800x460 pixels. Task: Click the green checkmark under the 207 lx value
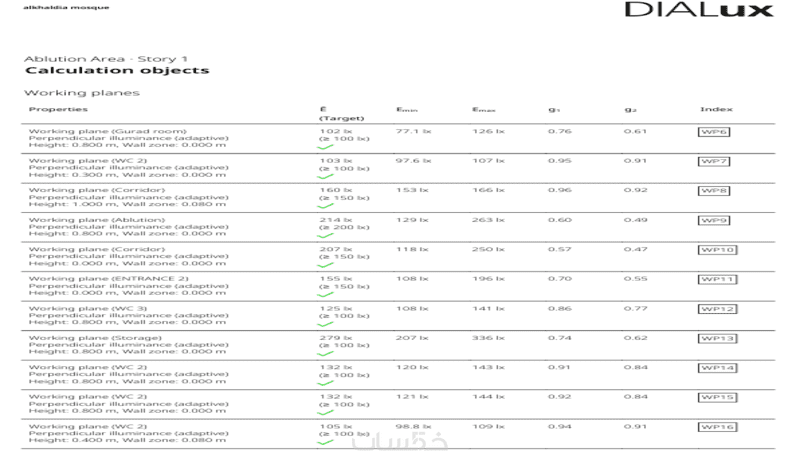pos(325,265)
